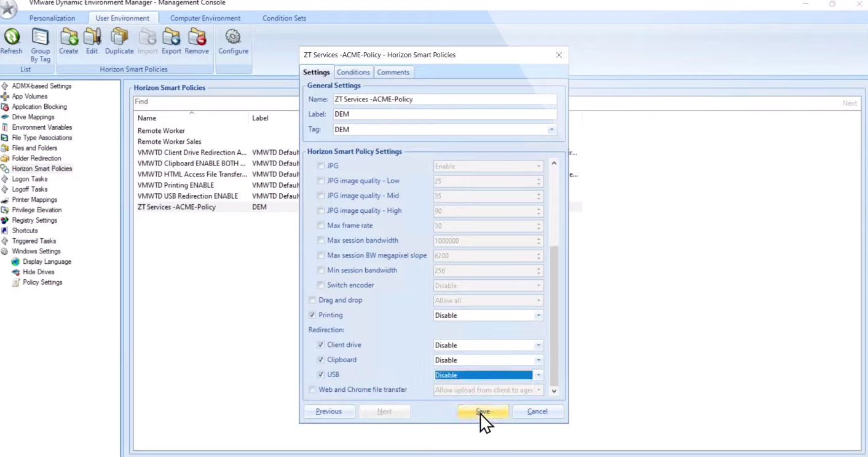Click in the policy Name field
The image size is (868, 457).
(444, 99)
